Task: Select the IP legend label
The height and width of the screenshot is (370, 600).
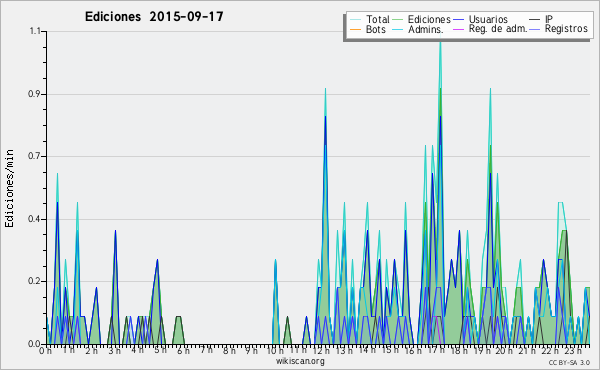Action: [x=549, y=19]
